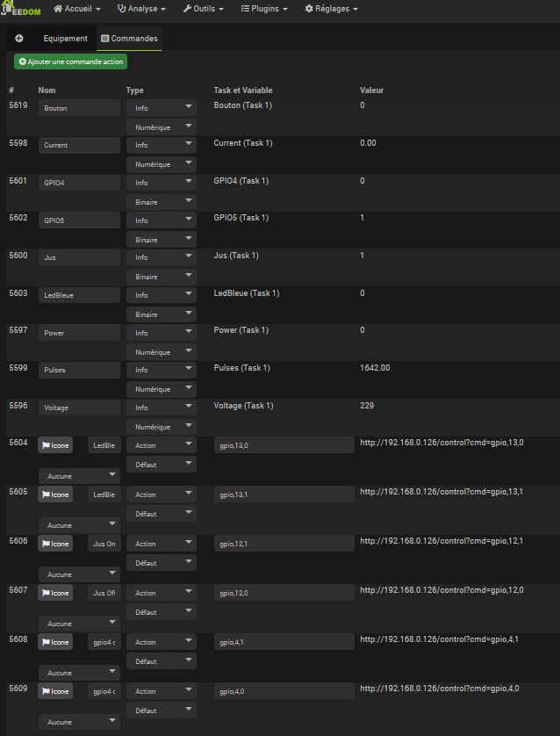Open the Action type dropdown for command 5606

pos(162,544)
